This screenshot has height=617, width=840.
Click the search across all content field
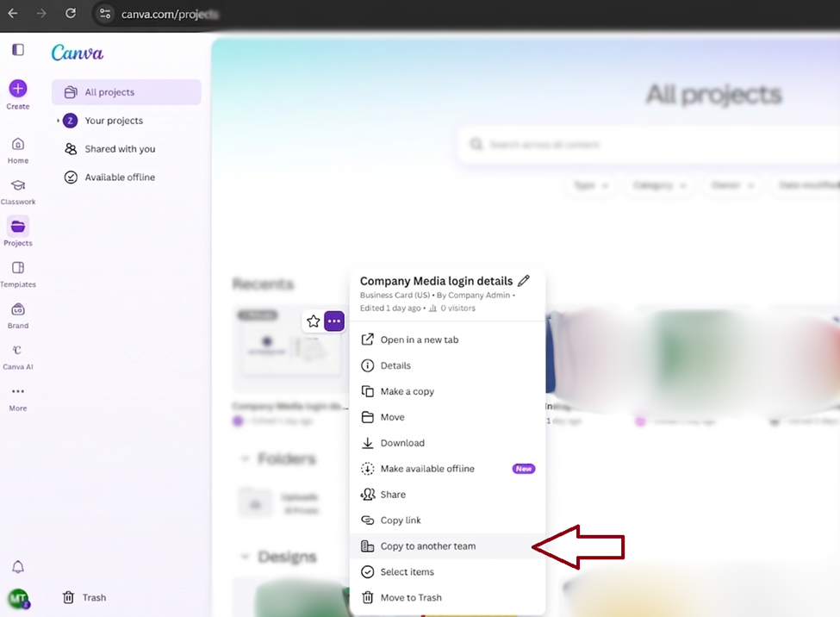603,145
